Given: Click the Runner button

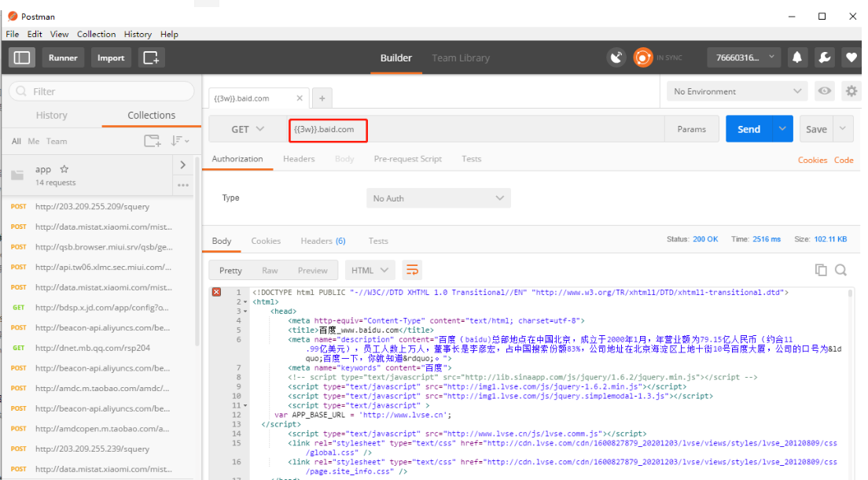Looking at the screenshot, I should [x=63, y=57].
